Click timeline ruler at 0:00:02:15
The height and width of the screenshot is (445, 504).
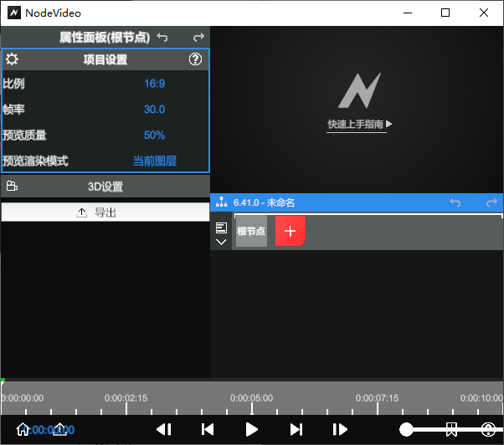coord(126,398)
